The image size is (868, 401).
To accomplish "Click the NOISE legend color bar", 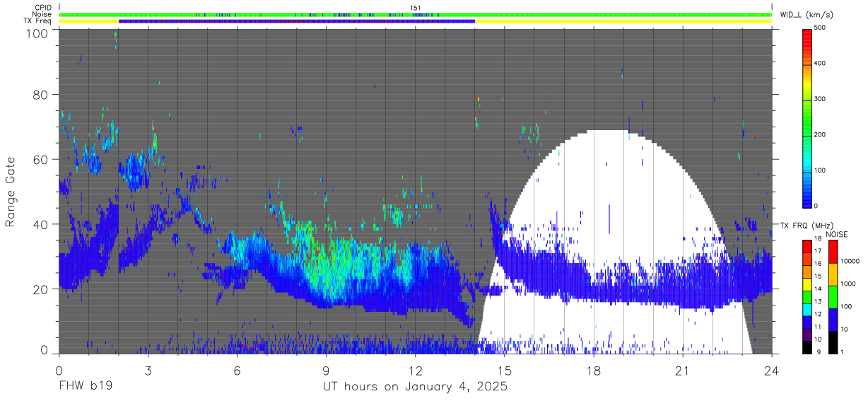I will [833, 297].
